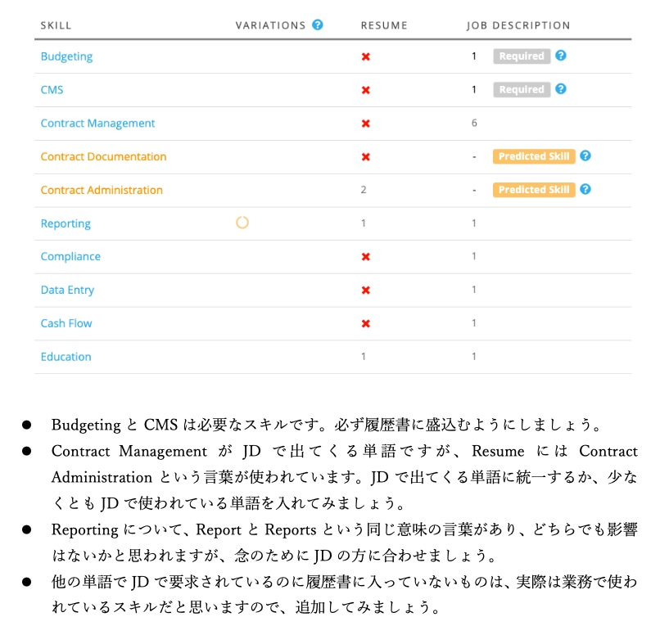Open the Data Entry skill link
This screenshot has width=660, height=644.
67,290
